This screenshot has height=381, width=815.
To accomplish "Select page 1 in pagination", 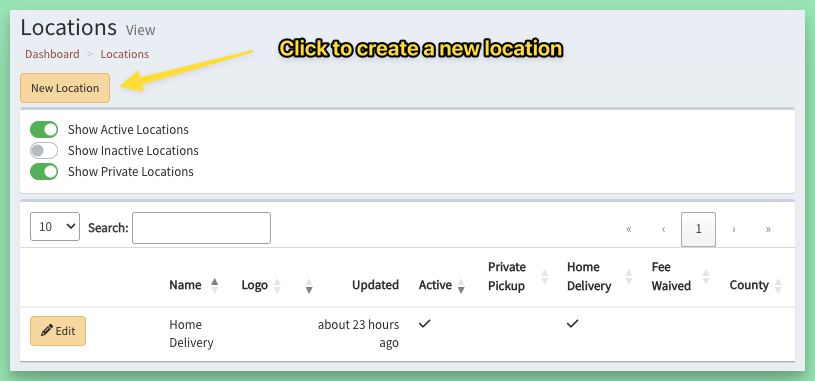I will coord(699,229).
